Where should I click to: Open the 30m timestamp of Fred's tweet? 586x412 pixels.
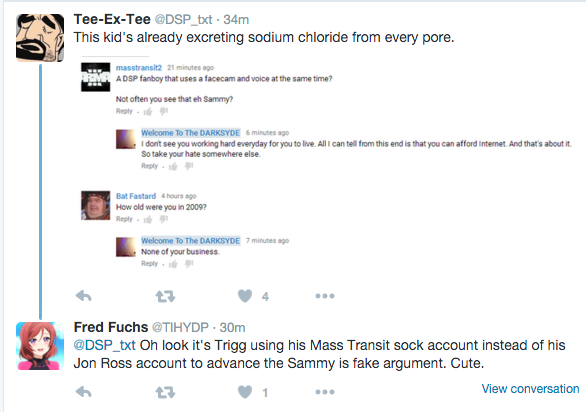[232, 328]
